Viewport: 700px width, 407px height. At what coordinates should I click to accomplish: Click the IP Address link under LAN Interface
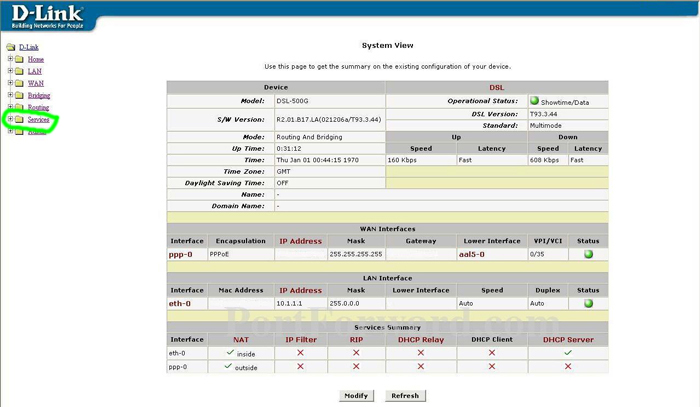click(300, 290)
